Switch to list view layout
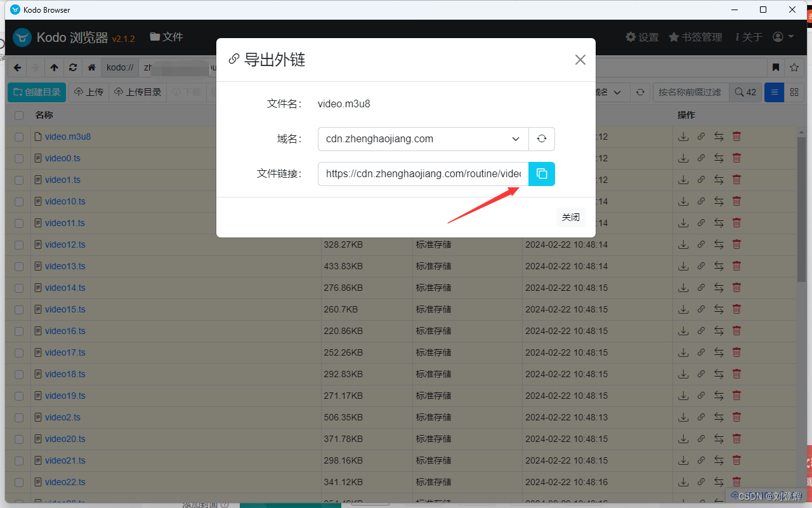The image size is (812, 508). click(x=774, y=92)
